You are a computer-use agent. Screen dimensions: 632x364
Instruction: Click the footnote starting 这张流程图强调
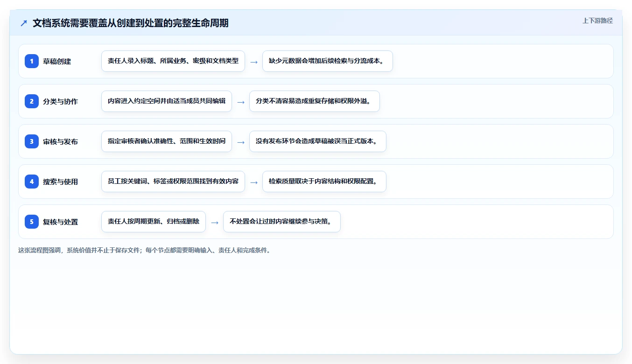144,250
